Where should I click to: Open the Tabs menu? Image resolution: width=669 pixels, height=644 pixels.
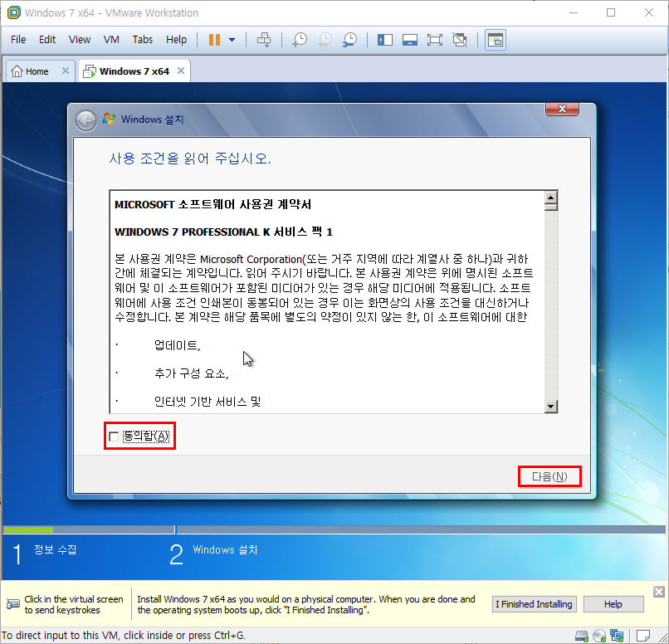143,40
